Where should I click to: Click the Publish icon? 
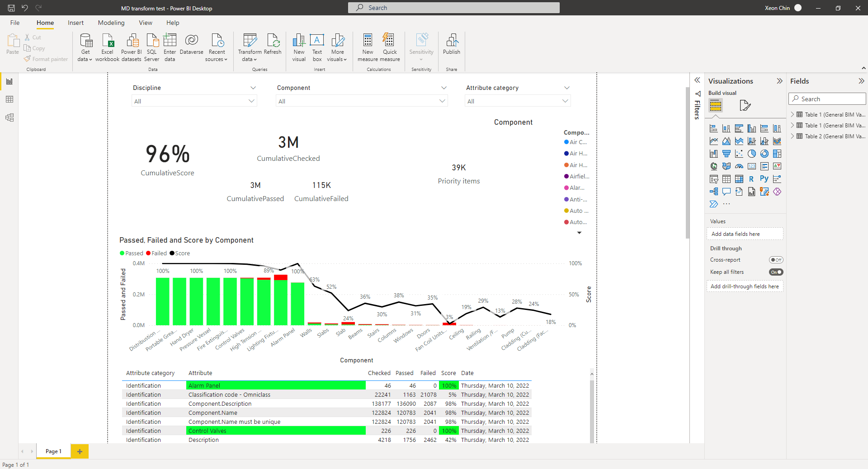(451, 44)
